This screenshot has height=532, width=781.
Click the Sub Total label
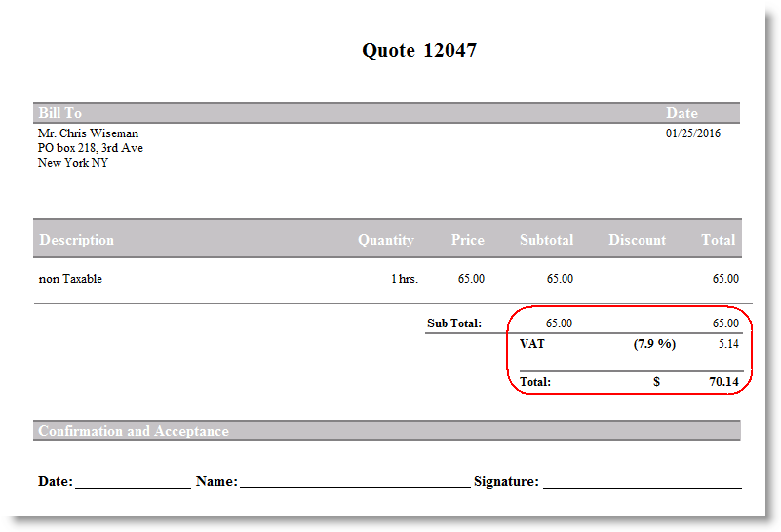pos(454,323)
